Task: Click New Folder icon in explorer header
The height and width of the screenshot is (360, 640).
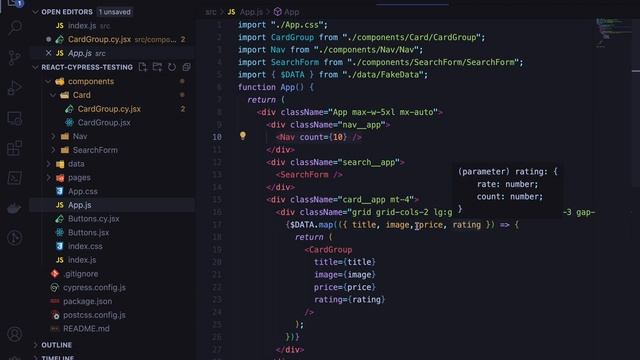Action: tap(157, 67)
